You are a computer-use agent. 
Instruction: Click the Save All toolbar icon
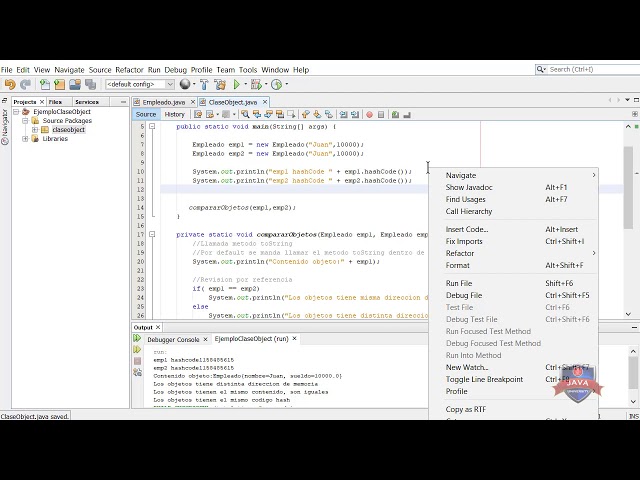(x=90, y=84)
